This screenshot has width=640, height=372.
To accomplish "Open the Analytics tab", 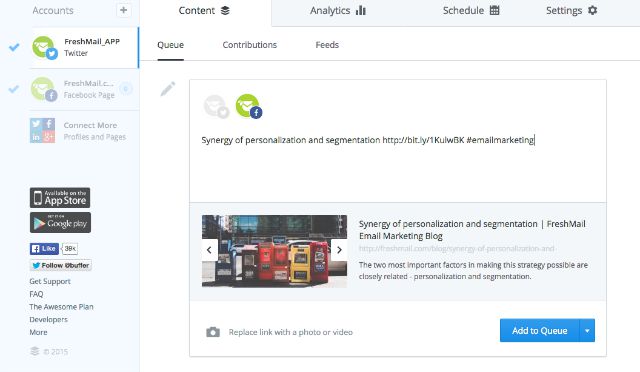I will point(338,11).
